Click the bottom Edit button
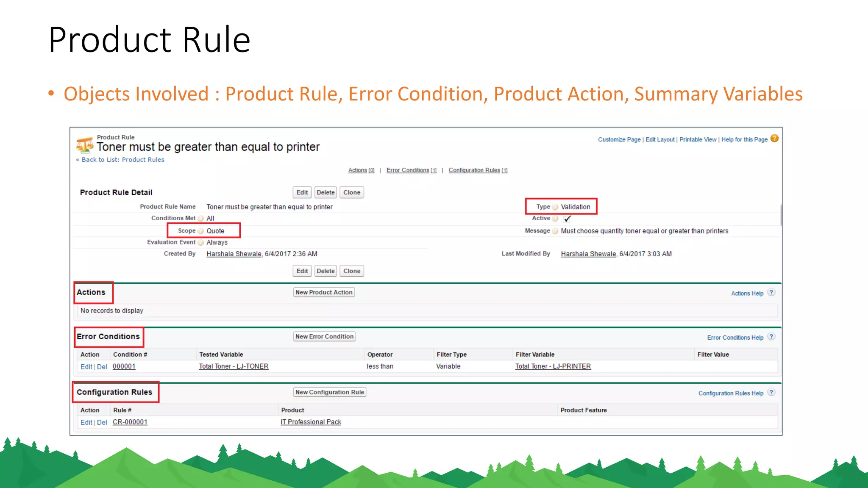The width and height of the screenshot is (868, 488). pyautogui.click(x=302, y=271)
